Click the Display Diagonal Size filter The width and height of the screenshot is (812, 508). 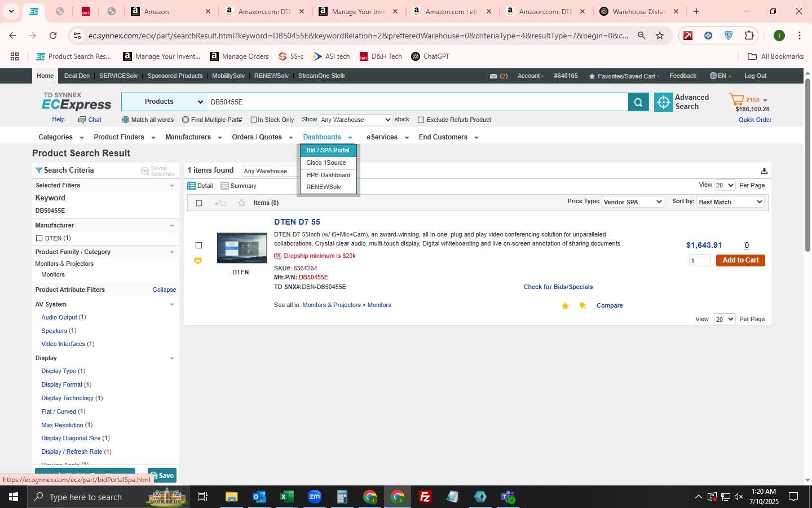pos(71,439)
